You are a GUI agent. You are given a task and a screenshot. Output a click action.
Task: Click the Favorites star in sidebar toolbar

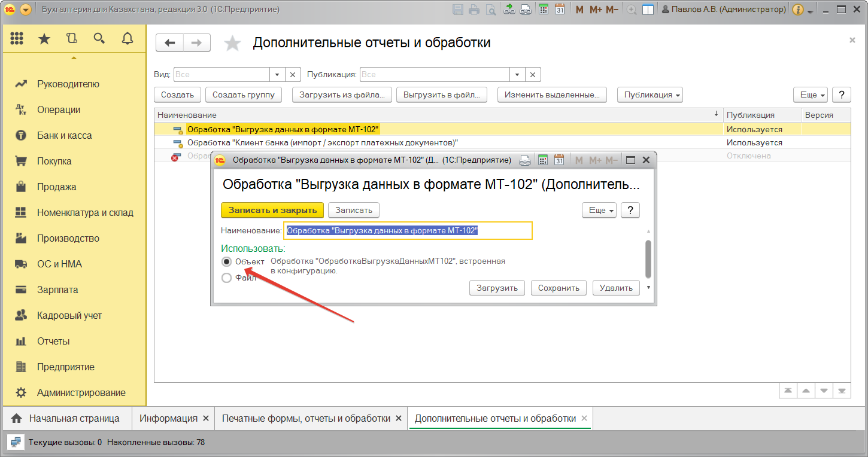click(44, 39)
